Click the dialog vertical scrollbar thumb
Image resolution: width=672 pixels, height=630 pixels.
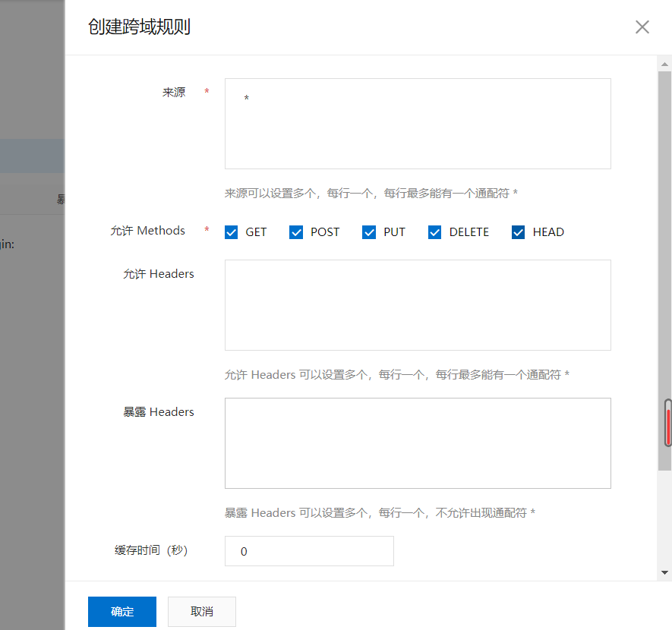click(x=664, y=271)
